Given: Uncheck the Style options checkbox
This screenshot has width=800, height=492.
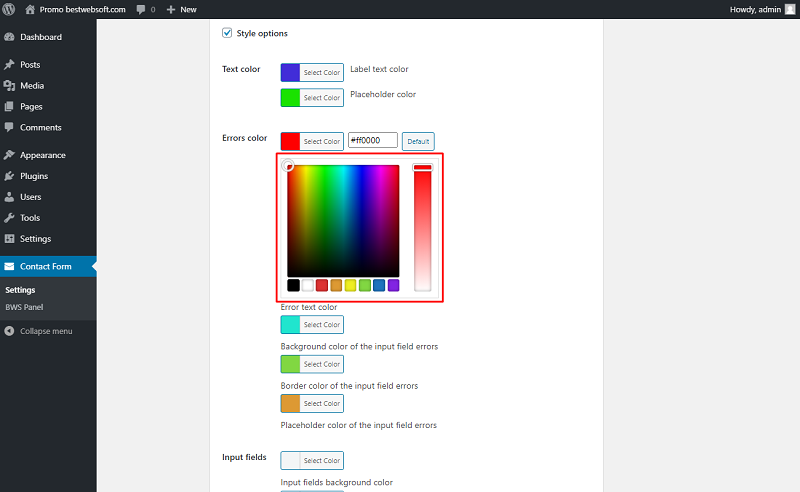Looking at the screenshot, I should pyautogui.click(x=227, y=33).
